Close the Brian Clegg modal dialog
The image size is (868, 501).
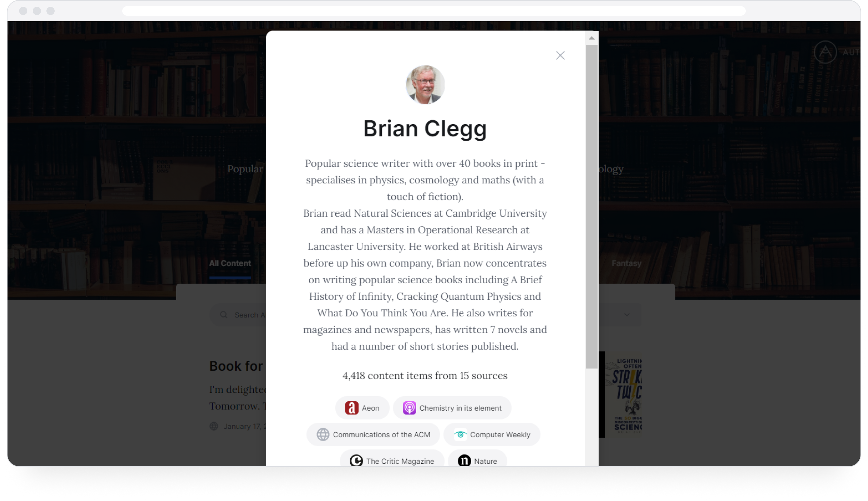tap(560, 56)
